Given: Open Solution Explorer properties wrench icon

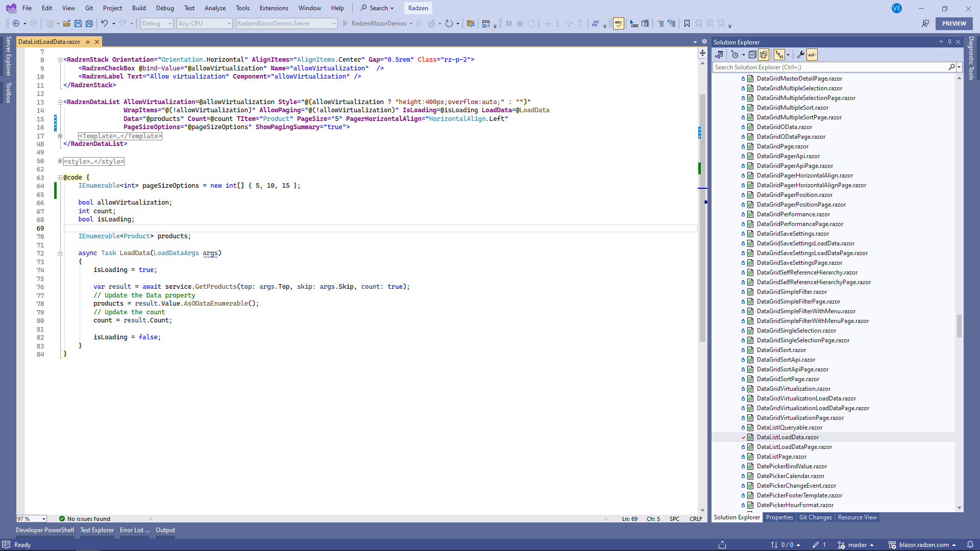Looking at the screenshot, I should click(x=800, y=55).
